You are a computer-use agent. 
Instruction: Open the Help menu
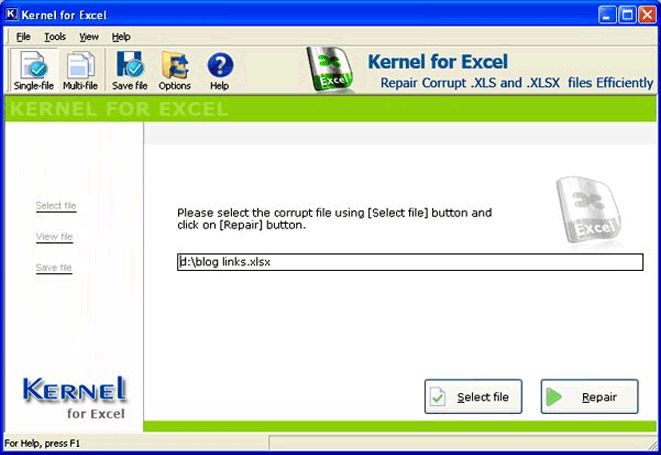[121, 36]
